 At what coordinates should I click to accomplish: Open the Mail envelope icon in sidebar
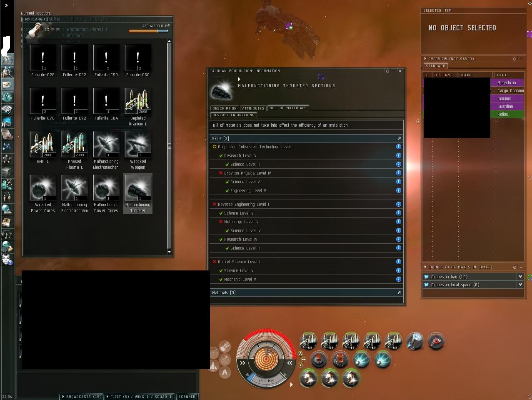pyautogui.click(x=7, y=85)
